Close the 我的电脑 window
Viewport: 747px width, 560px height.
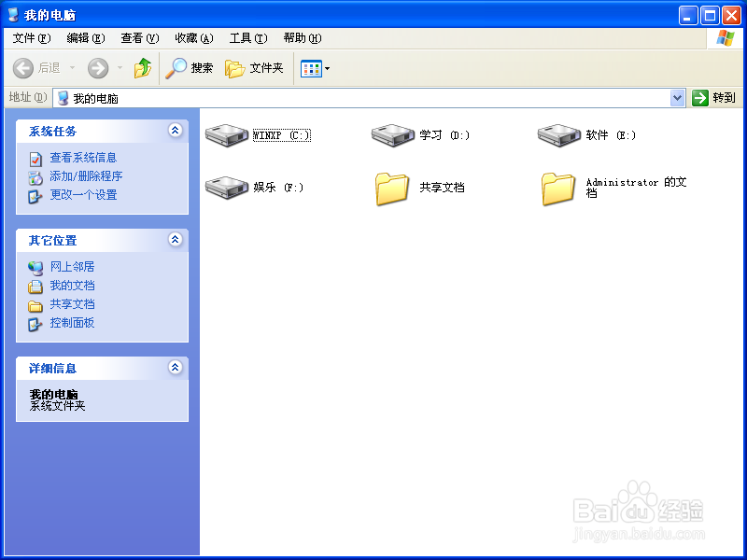[x=731, y=16]
